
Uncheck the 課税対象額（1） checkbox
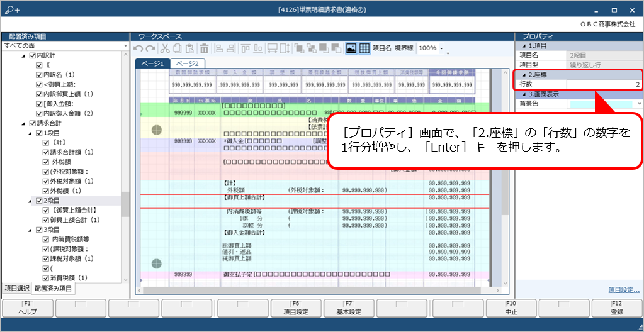tap(45, 258)
